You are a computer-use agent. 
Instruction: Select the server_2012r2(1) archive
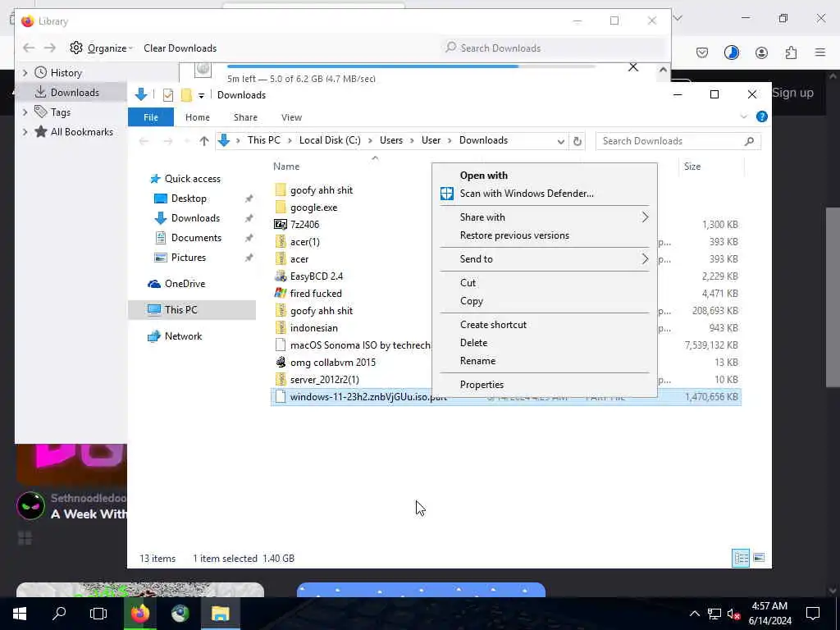click(324, 380)
